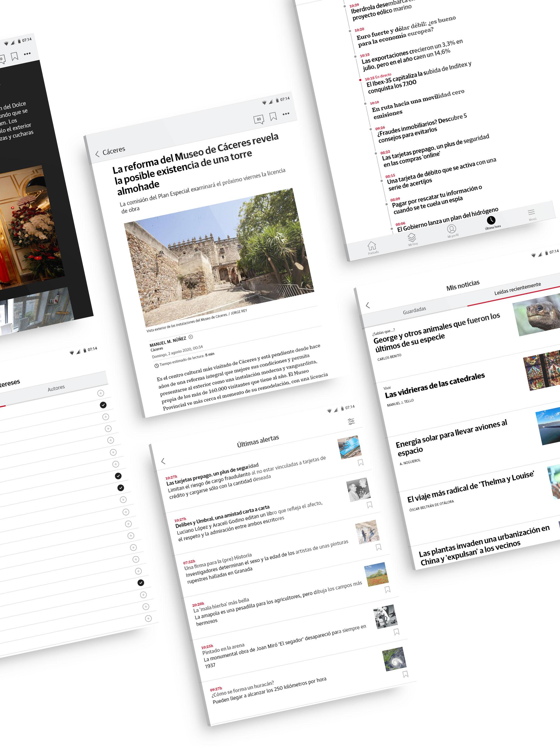Image resolution: width=560 pixels, height=747 pixels.
Task: Uncheck the lowest checked interest circle
Action: 141,583
